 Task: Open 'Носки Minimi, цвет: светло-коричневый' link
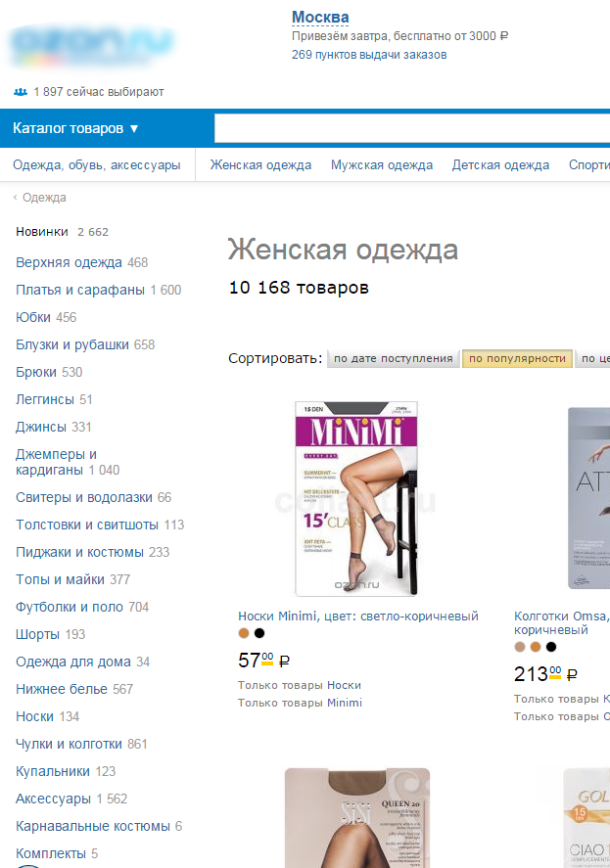pyautogui.click(x=358, y=617)
